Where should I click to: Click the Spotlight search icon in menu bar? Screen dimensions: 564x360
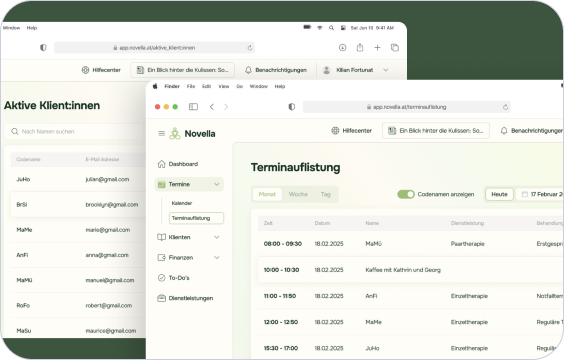click(331, 28)
